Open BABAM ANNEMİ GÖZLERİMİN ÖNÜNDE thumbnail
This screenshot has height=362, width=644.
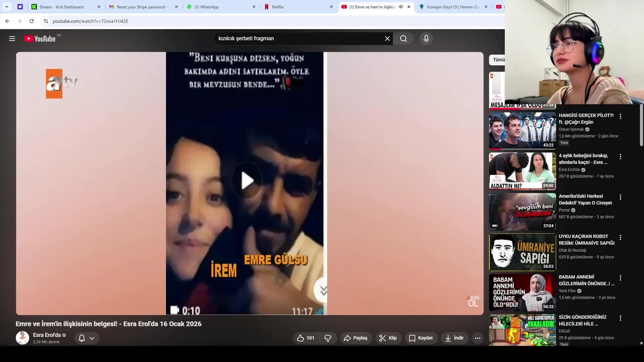522,292
